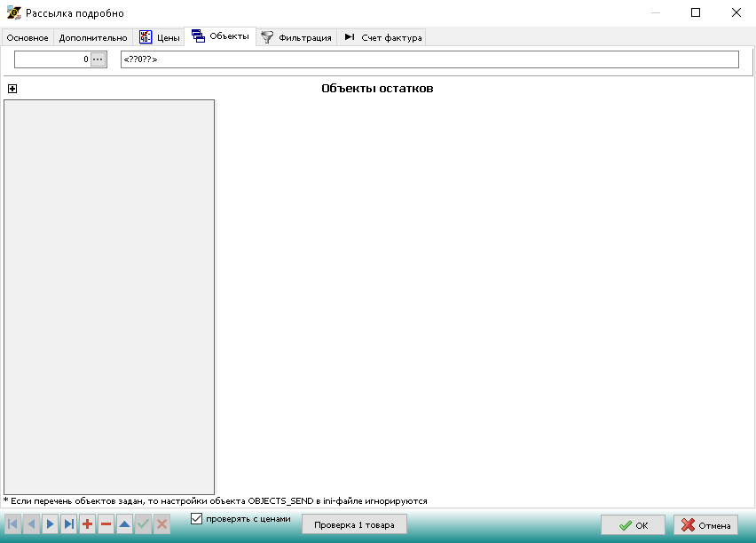Image resolution: width=756 pixels, height=543 pixels.
Task: Switch to the Основное tab
Action: click(28, 37)
